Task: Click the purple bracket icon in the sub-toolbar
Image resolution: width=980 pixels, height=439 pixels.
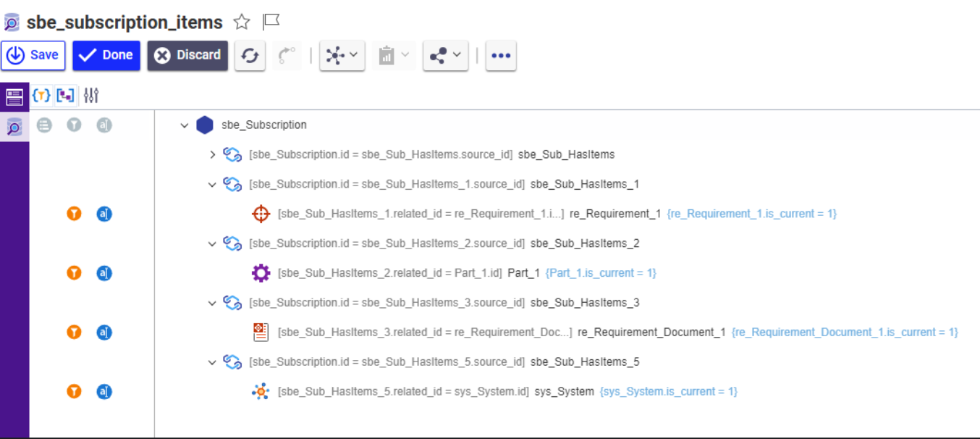Action: pos(66,95)
